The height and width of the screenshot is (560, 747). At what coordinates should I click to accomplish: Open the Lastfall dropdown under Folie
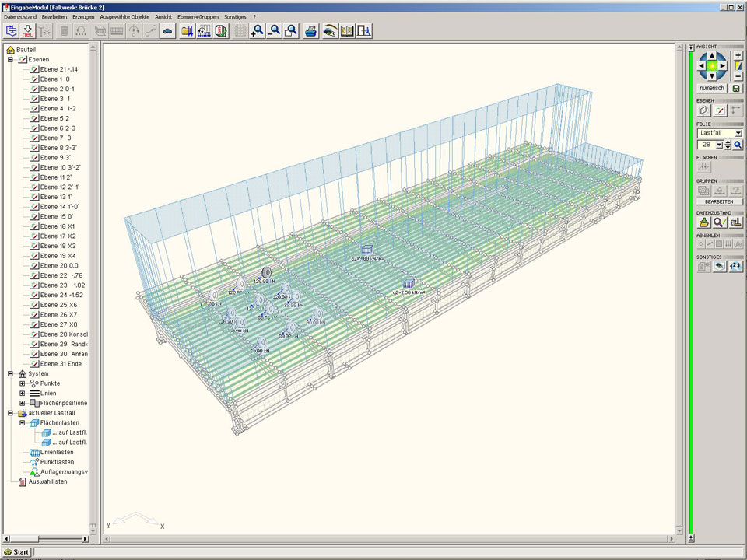point(738,133)
